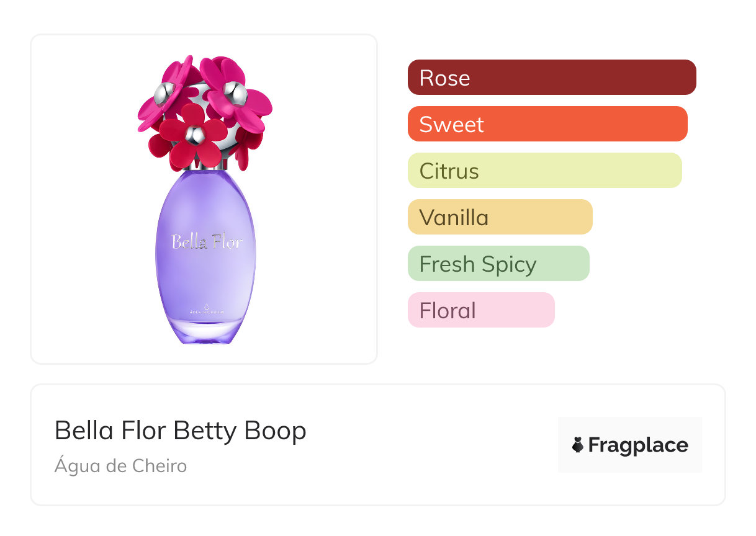Select the Fresh Spicy accord bar
Viewport: 756px width, 536px height.
tap(498, 264)
